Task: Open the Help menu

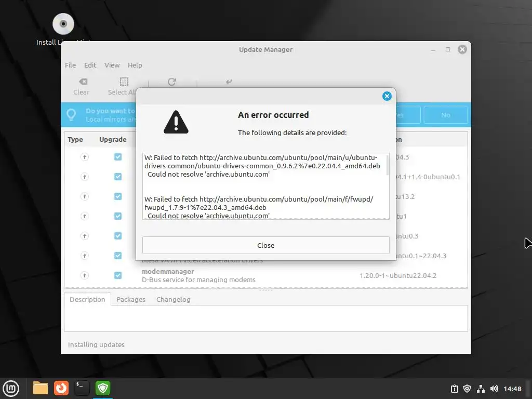Action: click(x=135, y=65)
